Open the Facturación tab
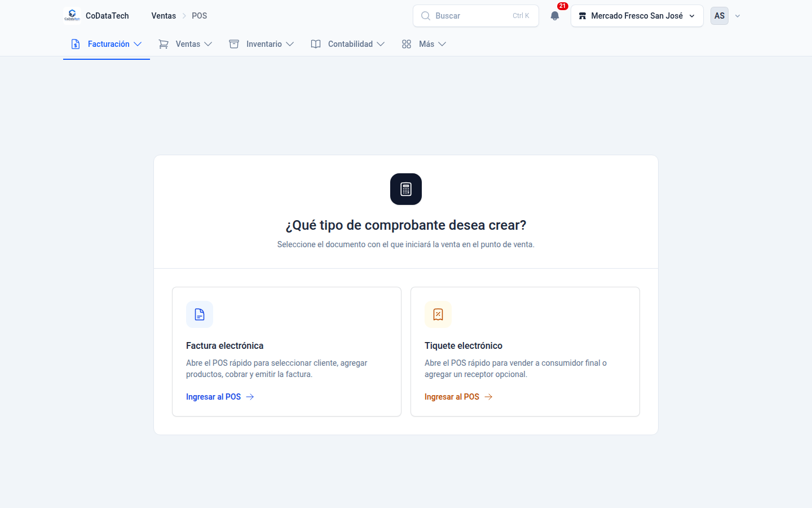Image resolution: width=812 pixels, height=508 pixels. click(107, 44)
